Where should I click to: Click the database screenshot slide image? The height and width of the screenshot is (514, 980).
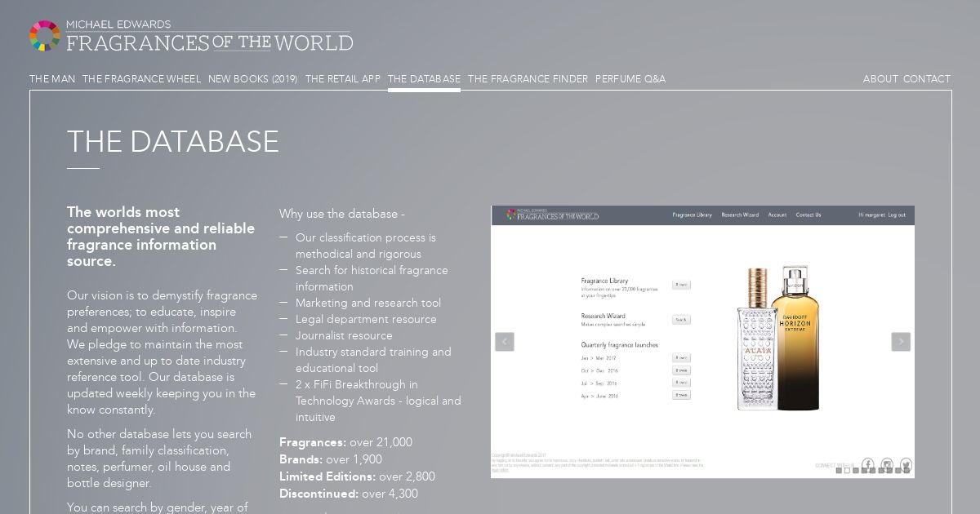(x=702, y=342)
